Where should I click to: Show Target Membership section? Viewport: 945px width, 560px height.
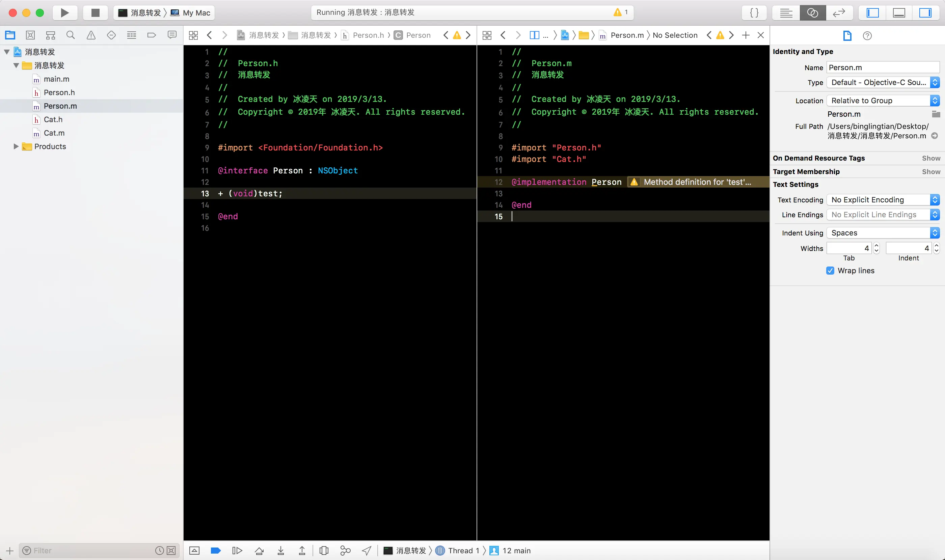click(x=930, y=172)
